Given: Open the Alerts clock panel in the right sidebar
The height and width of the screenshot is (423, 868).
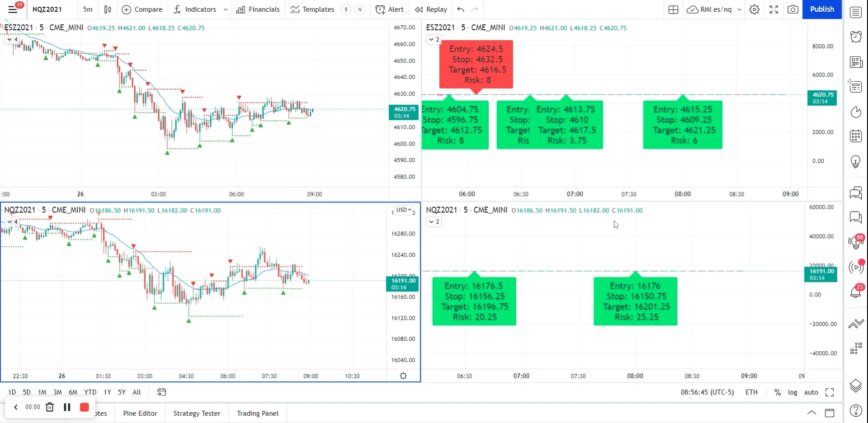Looking at the screenshot, I should point(856,37).
